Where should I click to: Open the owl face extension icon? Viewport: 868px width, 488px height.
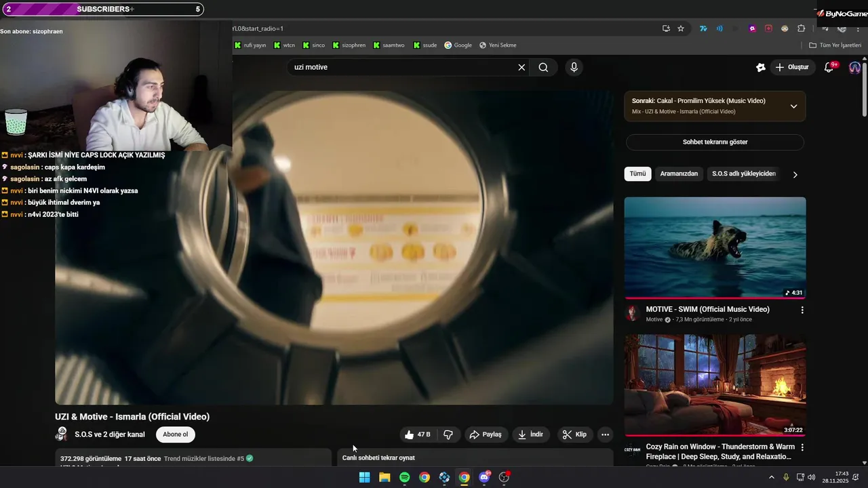pos(785,28)
